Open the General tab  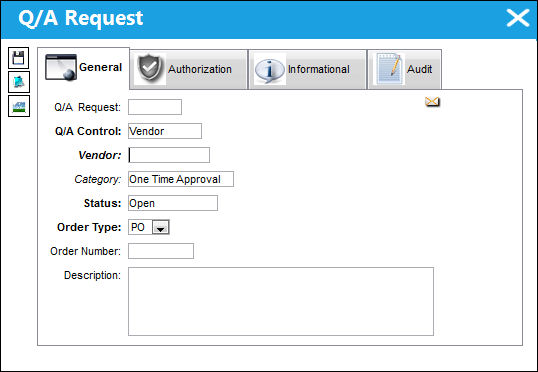click(x=83, y=68)
